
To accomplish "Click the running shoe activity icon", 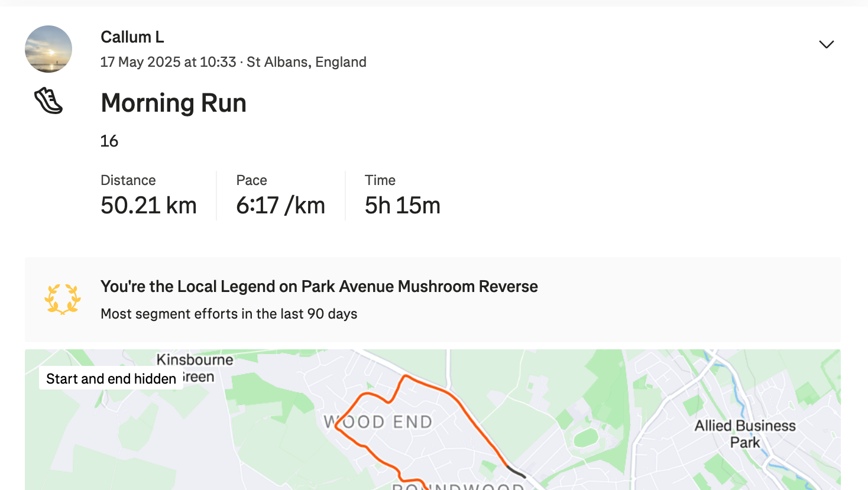I will [48, 101].
